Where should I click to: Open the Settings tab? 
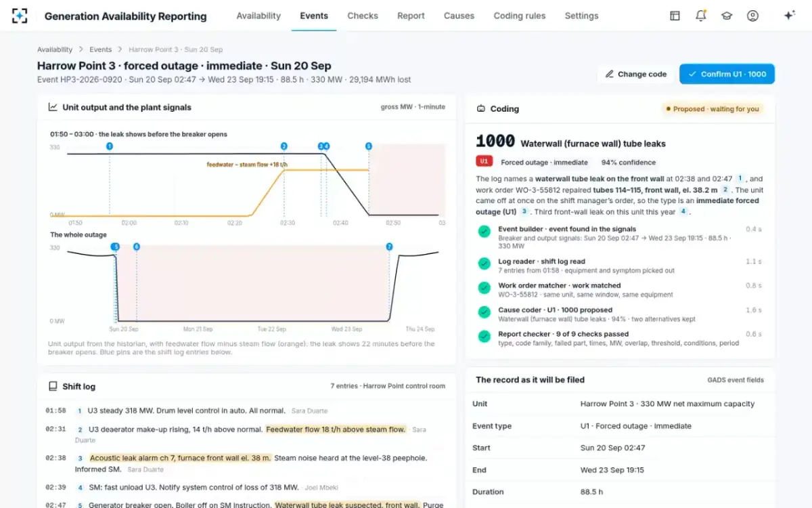(581, 16)
